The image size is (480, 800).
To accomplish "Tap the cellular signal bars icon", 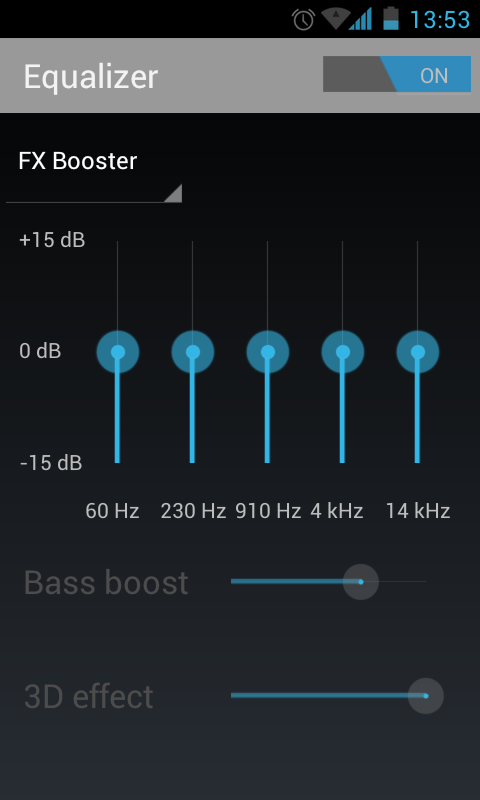I will point(360,19).
